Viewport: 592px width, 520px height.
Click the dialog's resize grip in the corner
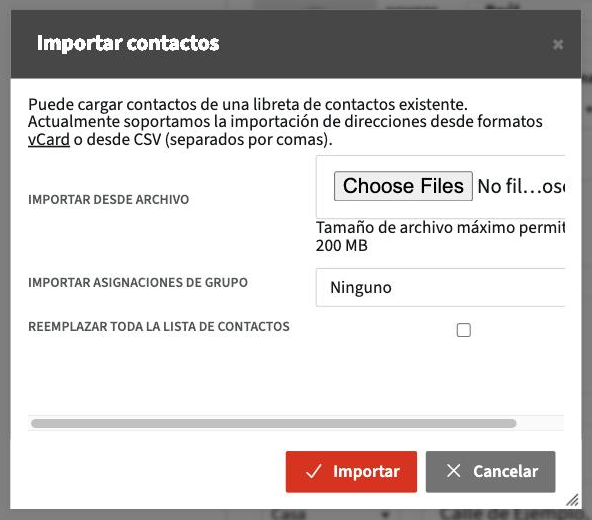[x=572, y=500]
